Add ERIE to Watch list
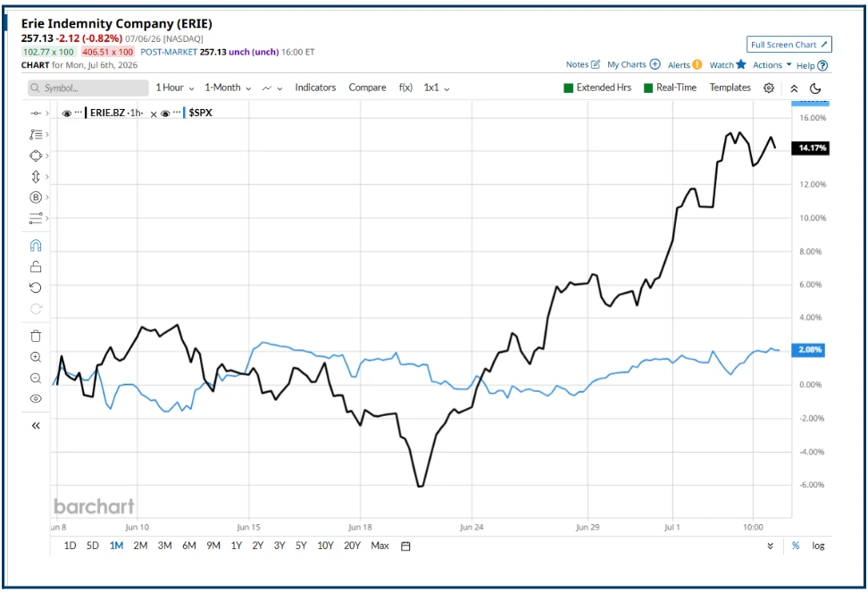This screenshot has width=868, height=592. coord(728,64)
